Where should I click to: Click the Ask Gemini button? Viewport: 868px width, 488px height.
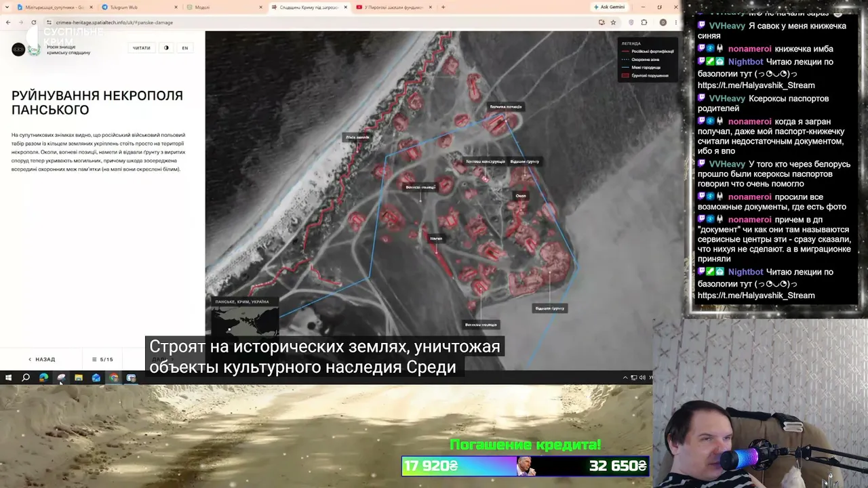point(608,7)
